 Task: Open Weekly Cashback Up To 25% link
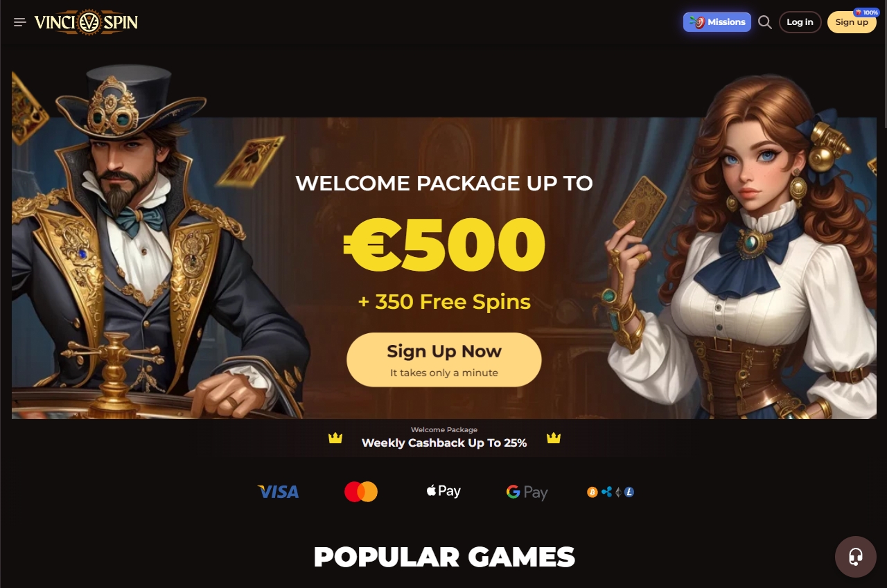444,443
